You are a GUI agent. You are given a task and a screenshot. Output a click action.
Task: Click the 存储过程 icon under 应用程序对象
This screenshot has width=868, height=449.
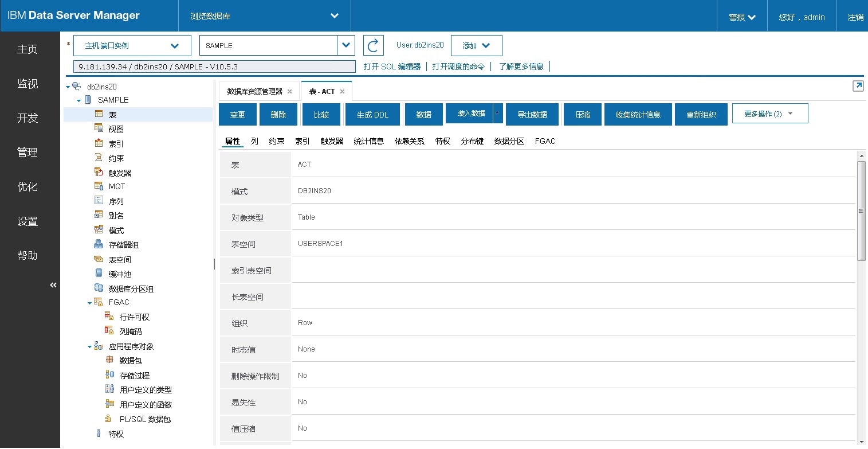click(109, 375)
